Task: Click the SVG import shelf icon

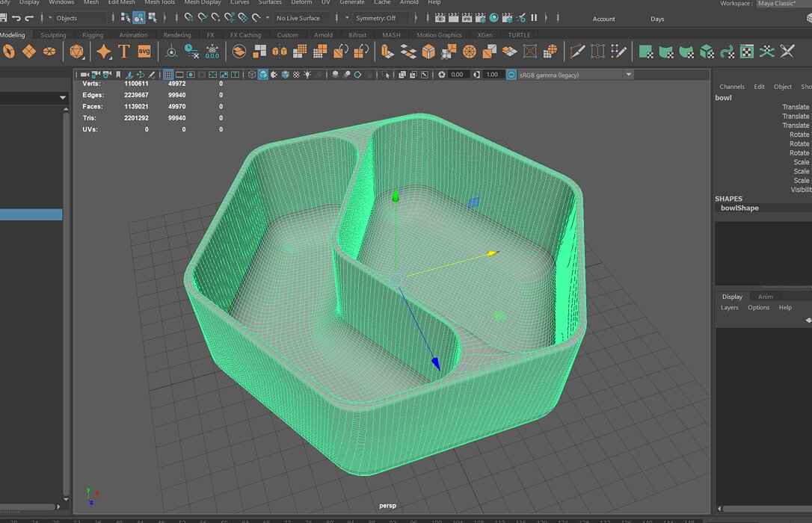Action: (x=144, y=52)
